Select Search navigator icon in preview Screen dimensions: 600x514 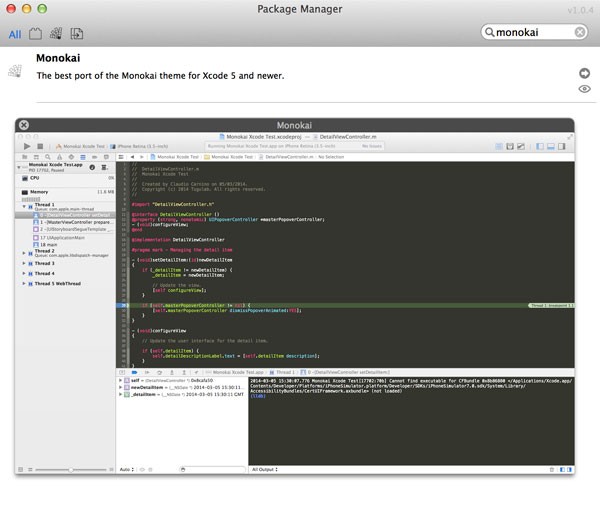coord(48,157)
